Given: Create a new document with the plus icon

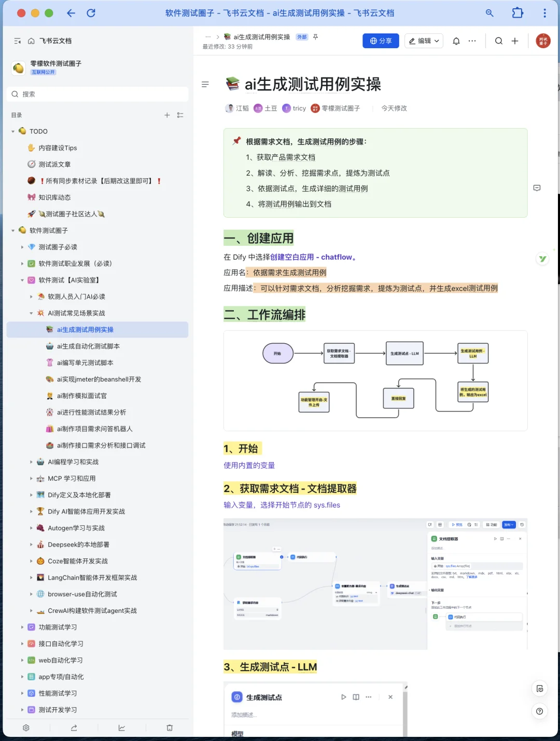Looking at the screenshot, I should click(514, 40).
